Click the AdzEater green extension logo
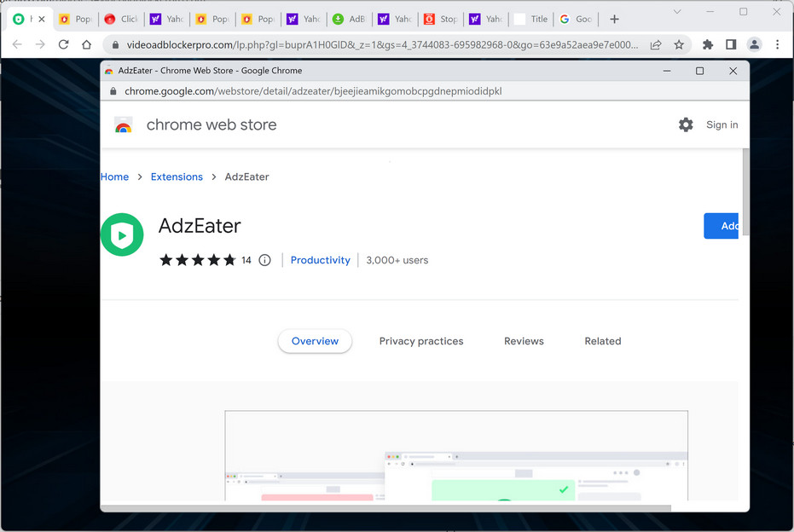The width and height of the screenshot is (794, 532). coord(122,234)
